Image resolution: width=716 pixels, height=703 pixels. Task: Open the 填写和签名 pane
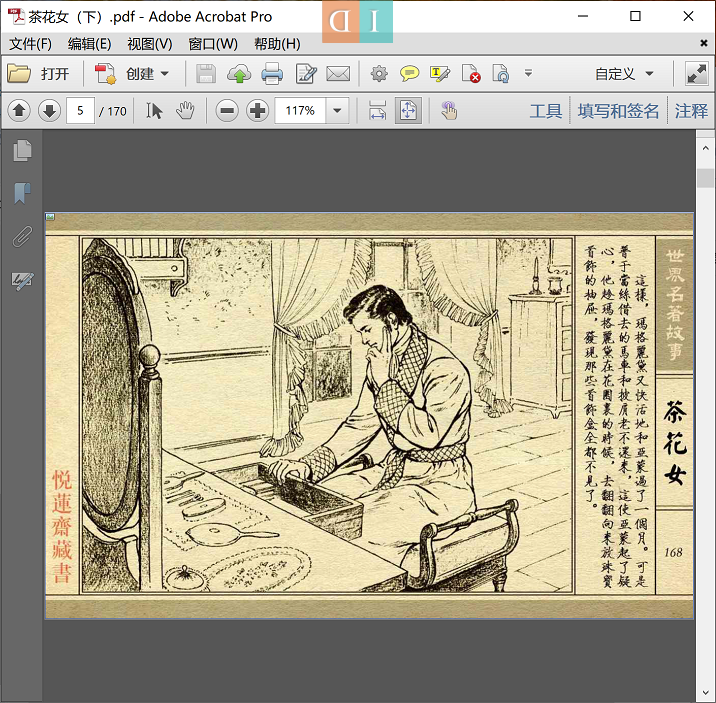[x=618, y=111]
